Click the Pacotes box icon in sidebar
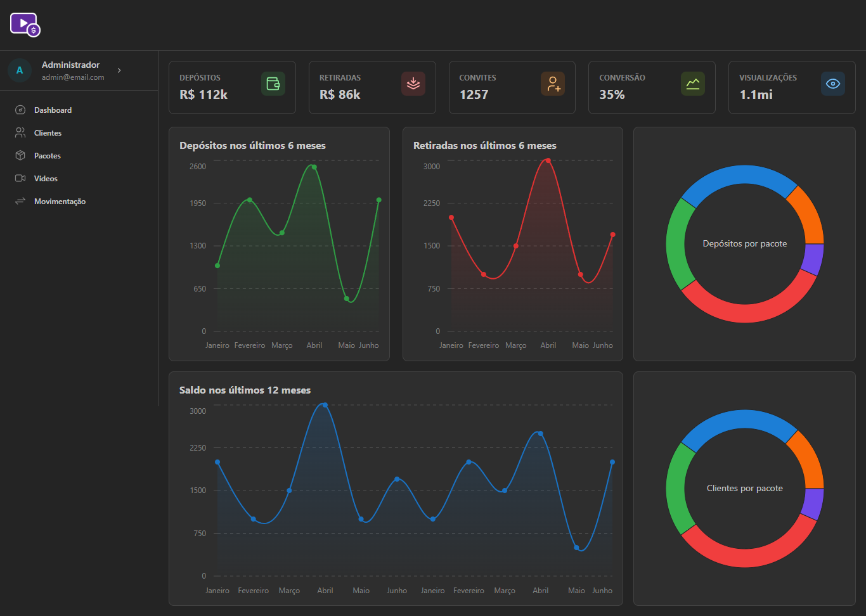Screen dimensions: 866x616 pyautogui.click(x=20, y=156)
